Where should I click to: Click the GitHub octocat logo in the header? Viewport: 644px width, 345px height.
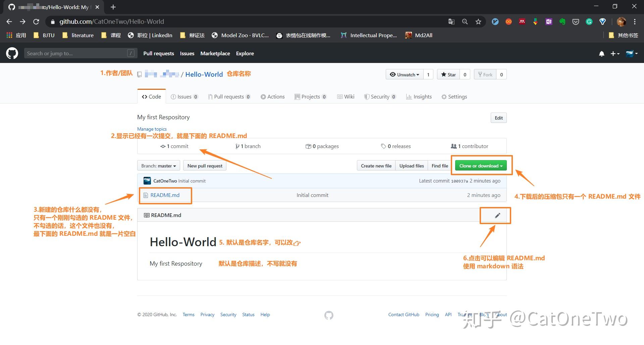[x=12, y=53]
